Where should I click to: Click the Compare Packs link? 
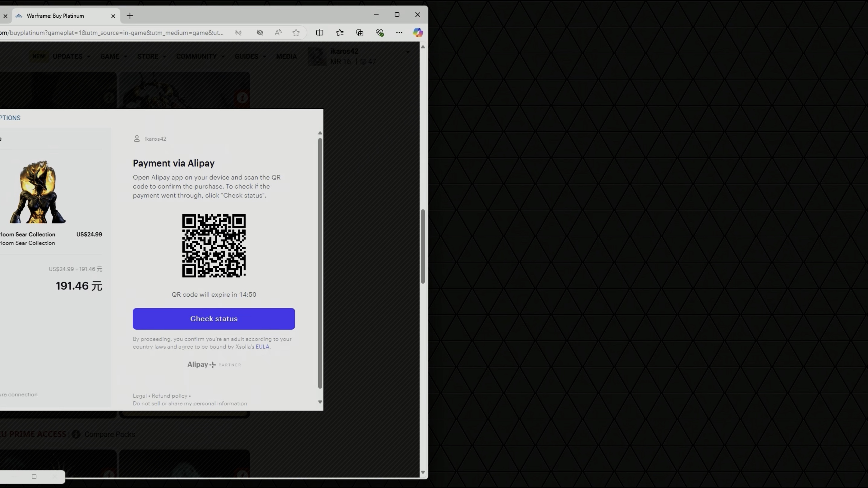[x=109, y=435]
